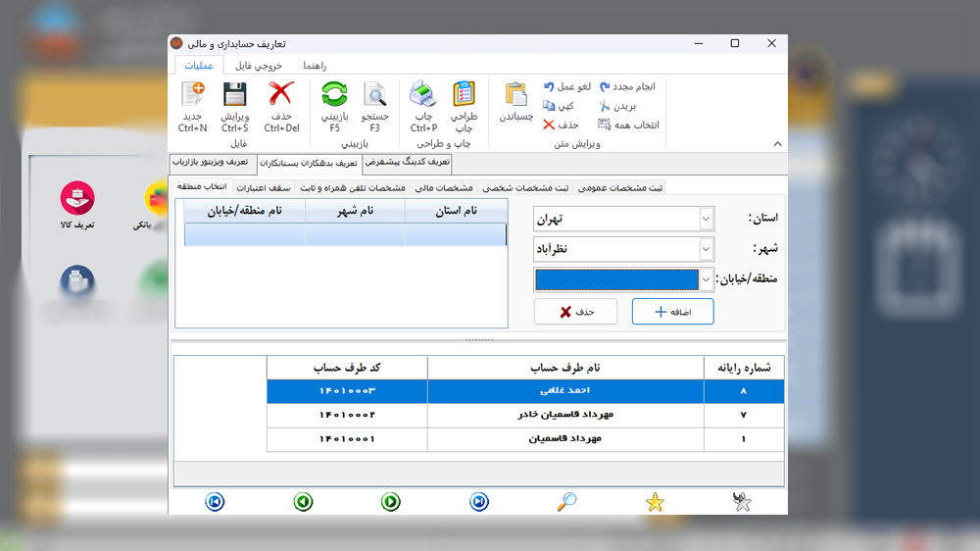Viewport: 980px width, 551px height.
Task: Jump to first record with blue arrow
Action: point(215,502)
